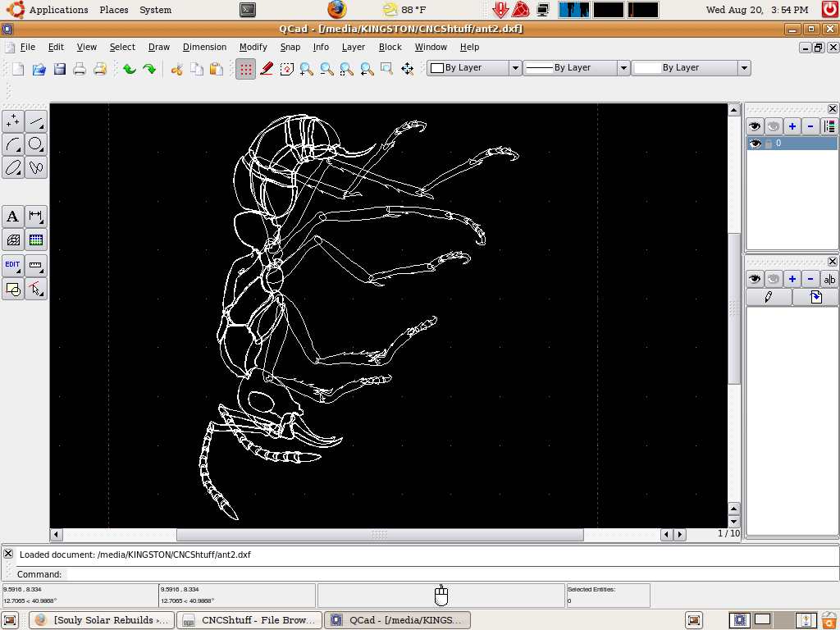
Task: Select the Lines drawing tool
Action: coord(36,121)
